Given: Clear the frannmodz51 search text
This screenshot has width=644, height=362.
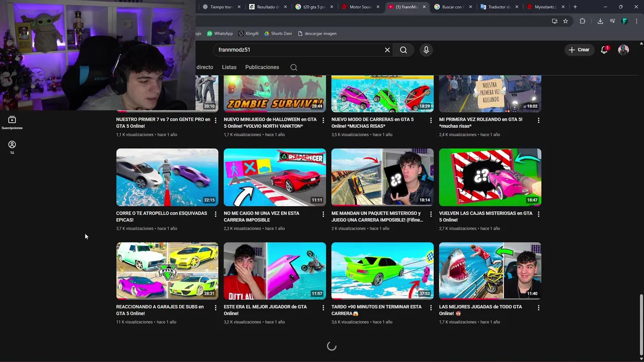Looking at the screenshot, I should pos(387,50).
